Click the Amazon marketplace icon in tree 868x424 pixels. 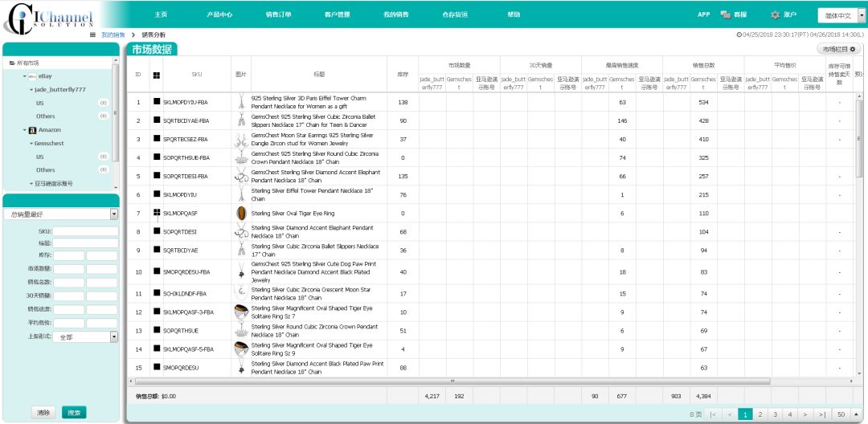coord(33,130)
